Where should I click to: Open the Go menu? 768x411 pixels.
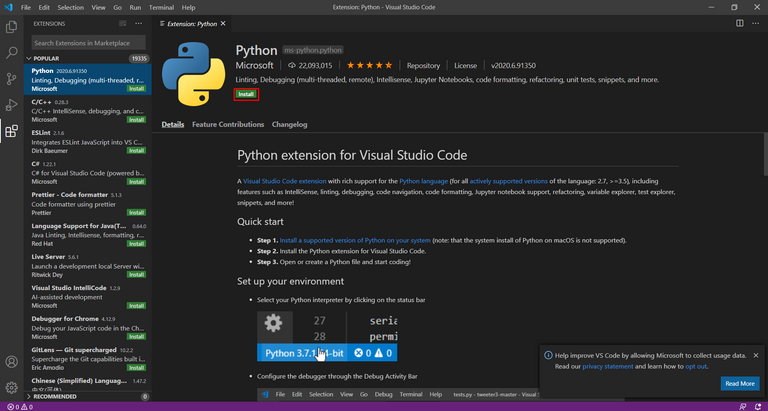(118, 7)
